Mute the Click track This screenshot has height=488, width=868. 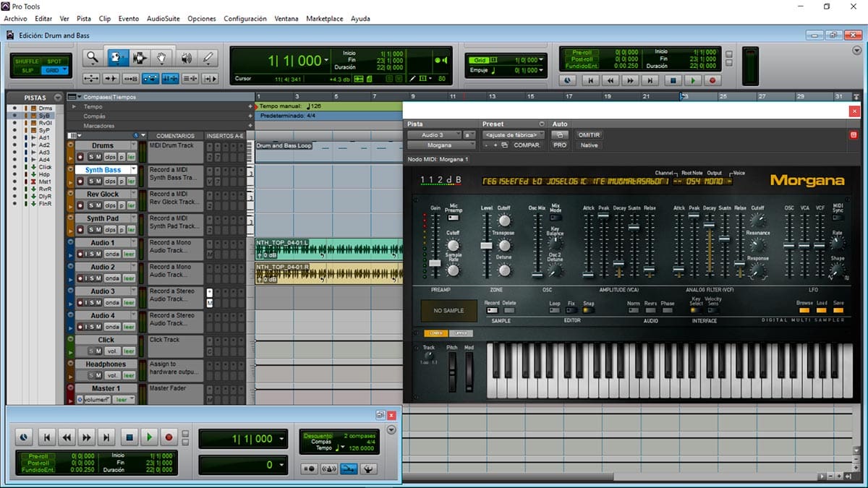[x=98, y=351]
